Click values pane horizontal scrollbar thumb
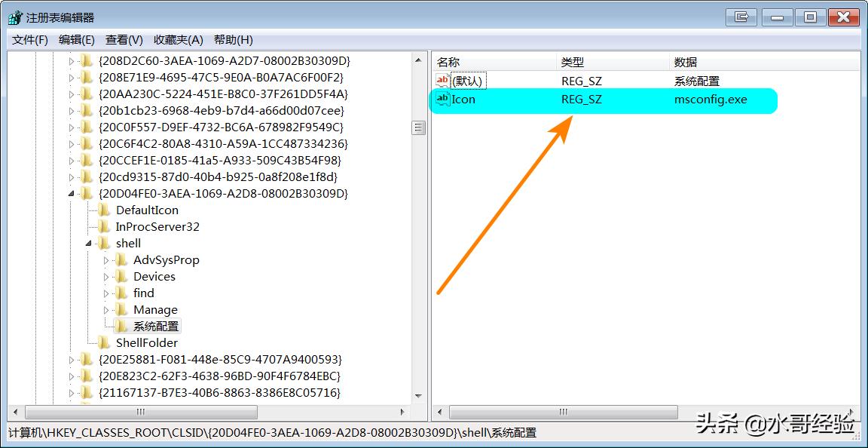Image resolution: width=868 pixels, height=448 pixels. [564, 412]
